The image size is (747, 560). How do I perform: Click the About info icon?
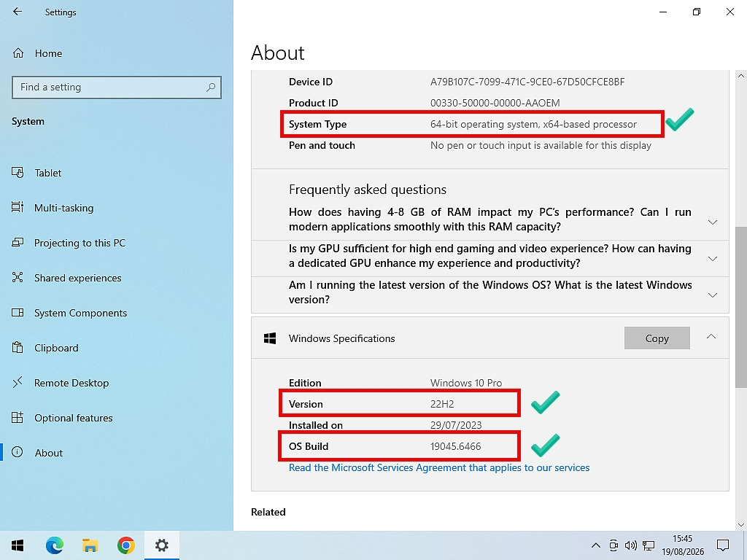[18, 452]
